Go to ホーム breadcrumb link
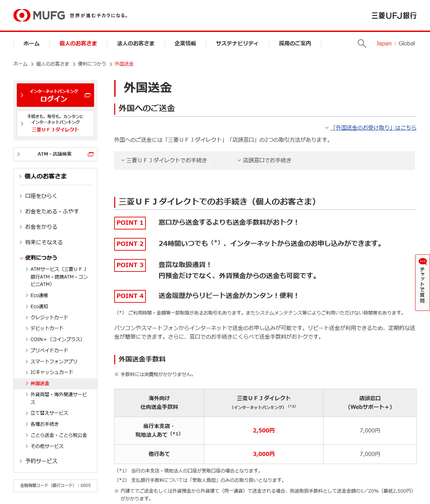 [x=20, y=64]
